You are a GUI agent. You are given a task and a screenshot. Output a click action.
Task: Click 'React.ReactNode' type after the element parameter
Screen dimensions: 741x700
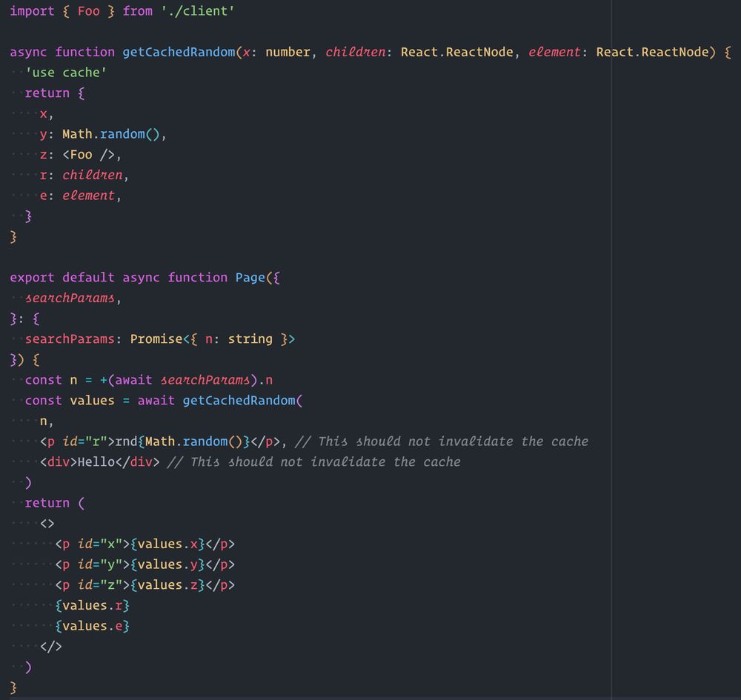[653, 52]
